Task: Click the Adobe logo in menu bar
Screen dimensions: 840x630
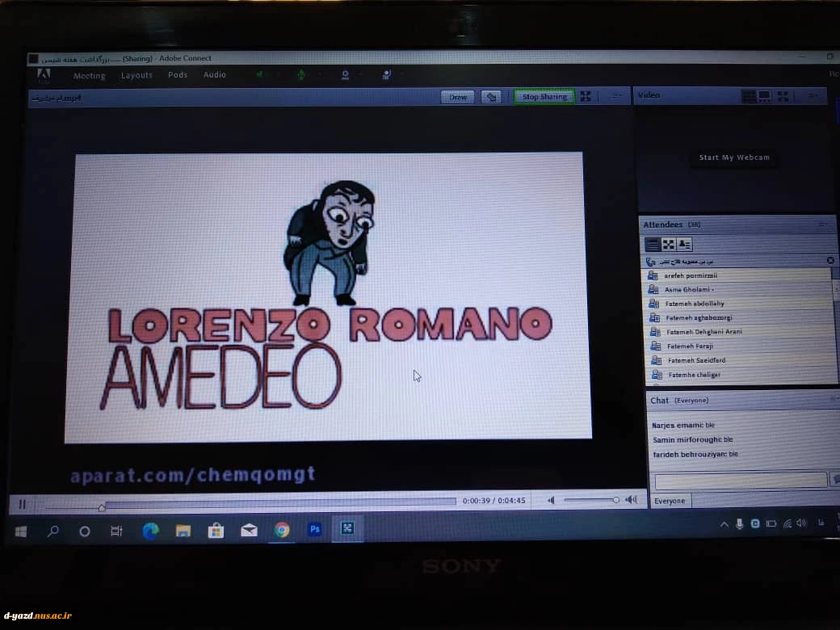Action: point(44,75)
